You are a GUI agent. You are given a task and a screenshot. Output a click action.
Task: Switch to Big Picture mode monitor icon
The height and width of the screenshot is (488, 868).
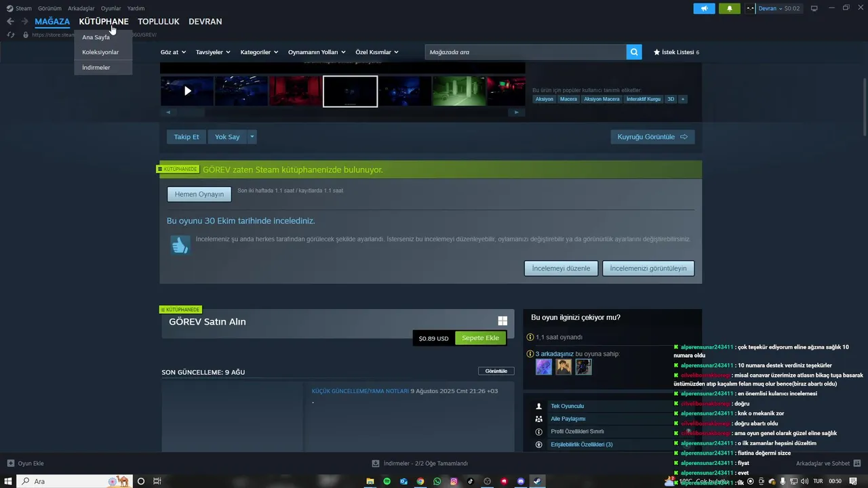tap(814, 9)
